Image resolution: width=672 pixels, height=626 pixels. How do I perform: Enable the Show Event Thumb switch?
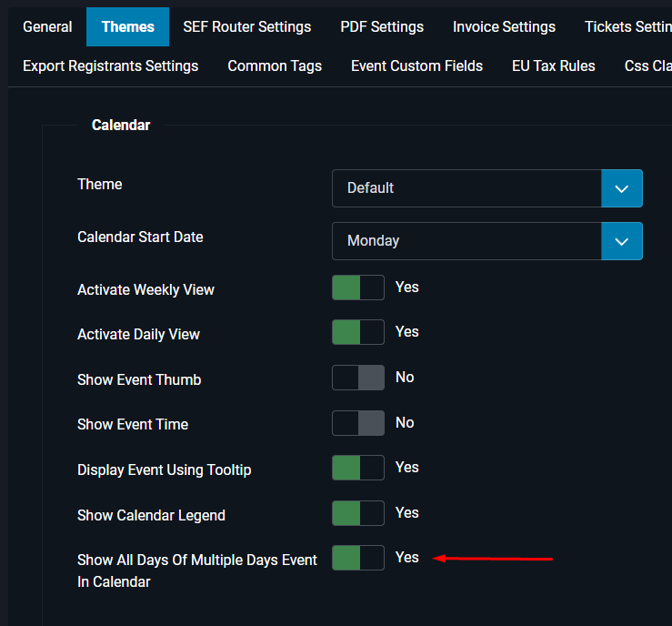[x=358, y=378]
